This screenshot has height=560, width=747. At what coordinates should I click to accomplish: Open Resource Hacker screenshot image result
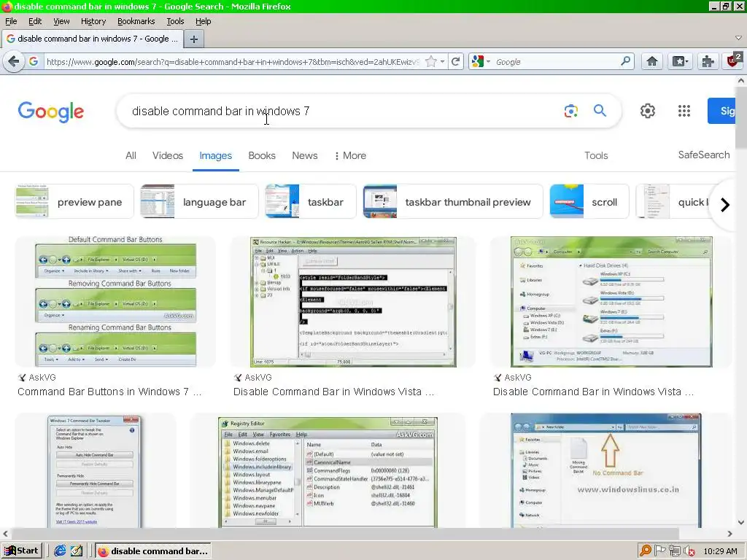tap(353, 302)
